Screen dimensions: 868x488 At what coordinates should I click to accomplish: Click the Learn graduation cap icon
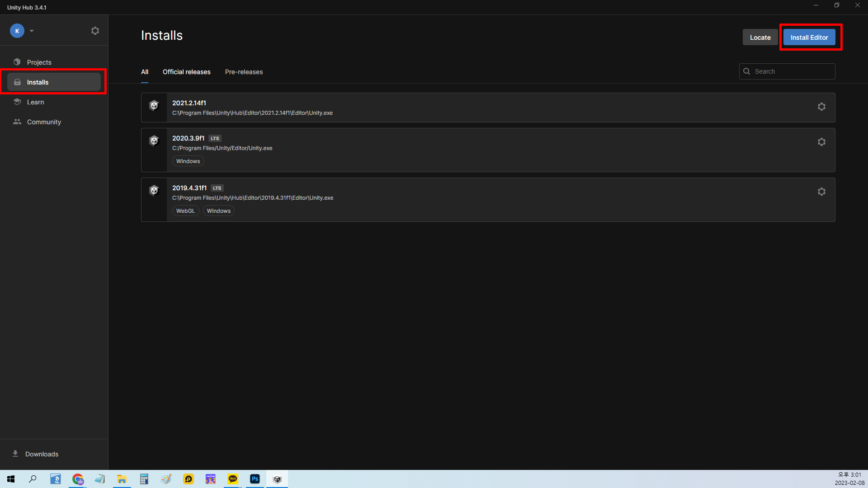(17, 102)
